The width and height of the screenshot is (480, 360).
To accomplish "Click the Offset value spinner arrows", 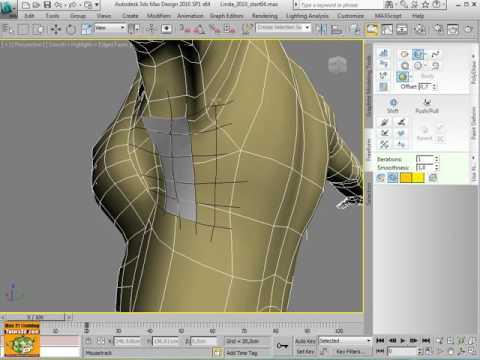I will tap(434, 86).
